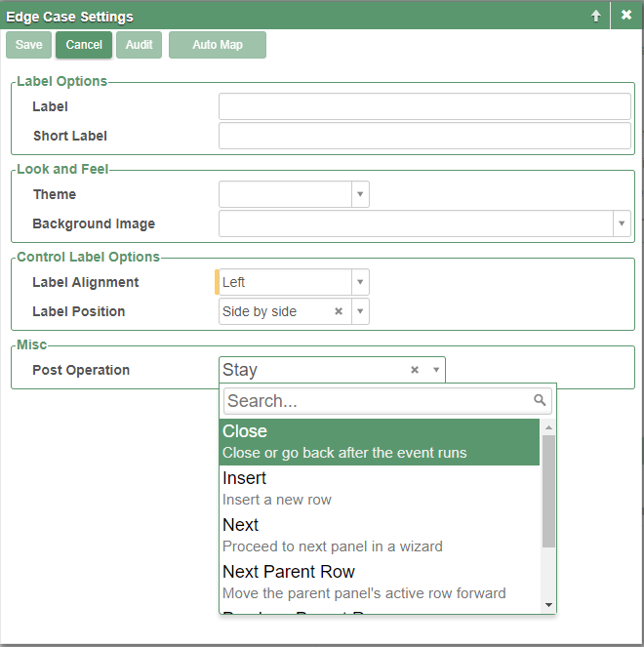
Task: Open the Label Position dropdown arrow
Action: [360, 311]
